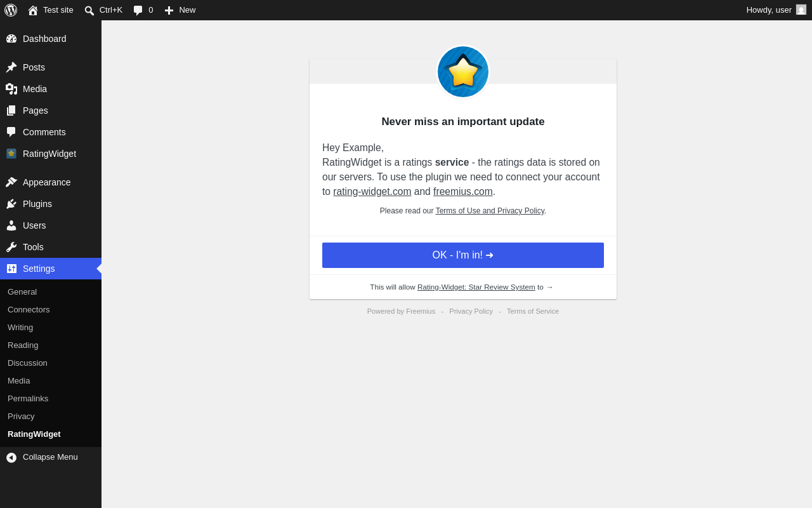Click the Posts pushpin icon

point(11,67)
